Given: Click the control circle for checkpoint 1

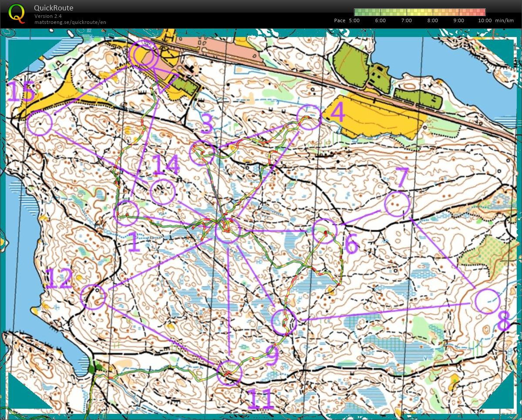Looking at the screenshot, I should coord(126,213).
